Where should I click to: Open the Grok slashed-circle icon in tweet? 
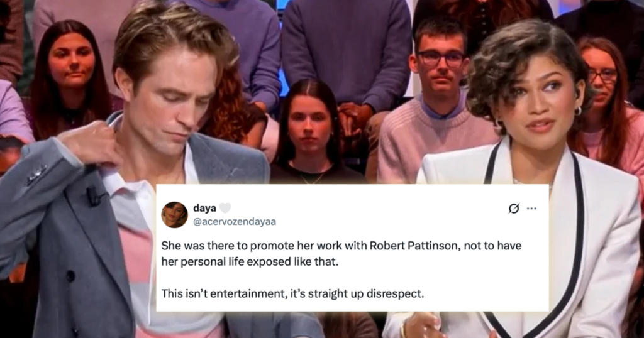(x=513, y=209)
